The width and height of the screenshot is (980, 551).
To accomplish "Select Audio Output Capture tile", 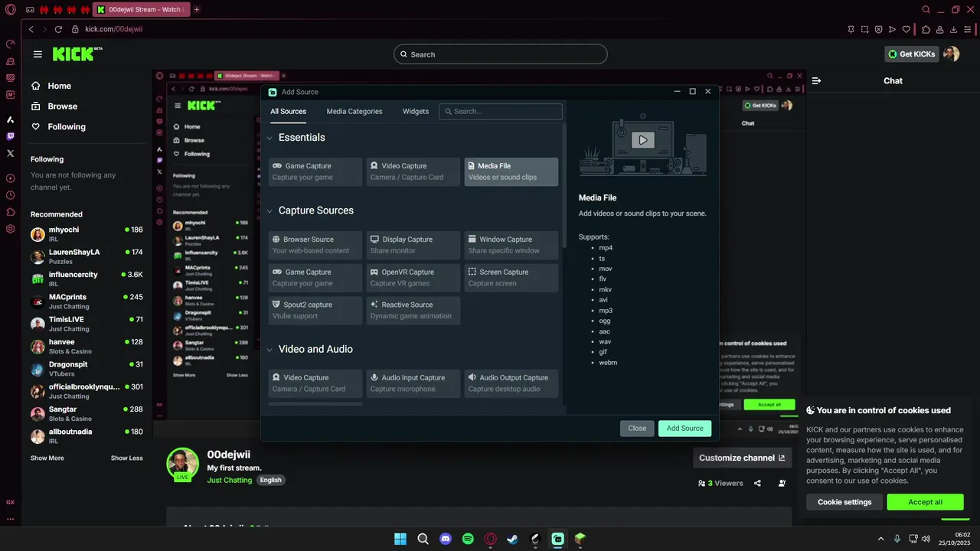I will coord(511,383).
